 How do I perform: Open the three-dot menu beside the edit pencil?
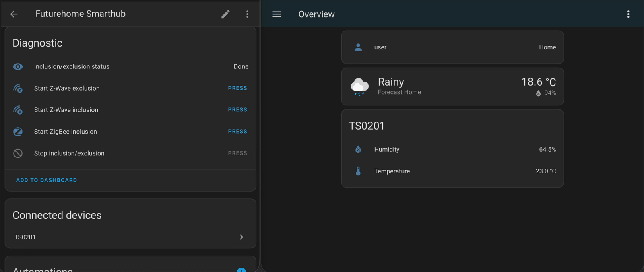pos(247,14)
